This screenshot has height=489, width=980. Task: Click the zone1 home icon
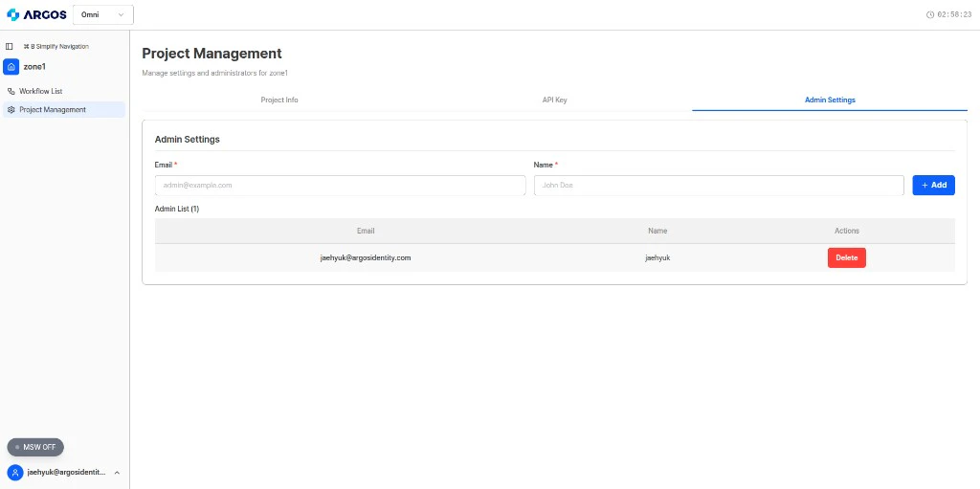(11, 66)
